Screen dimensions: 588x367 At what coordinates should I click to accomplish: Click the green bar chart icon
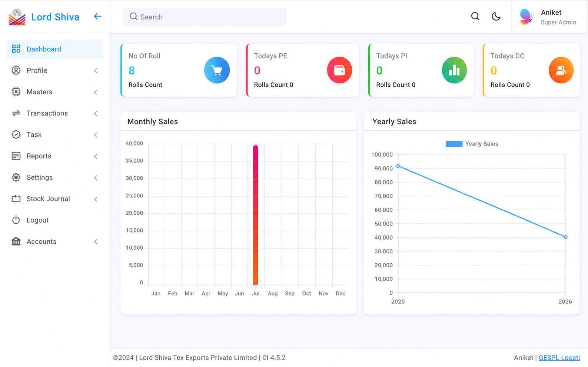[x=454, y=70]
